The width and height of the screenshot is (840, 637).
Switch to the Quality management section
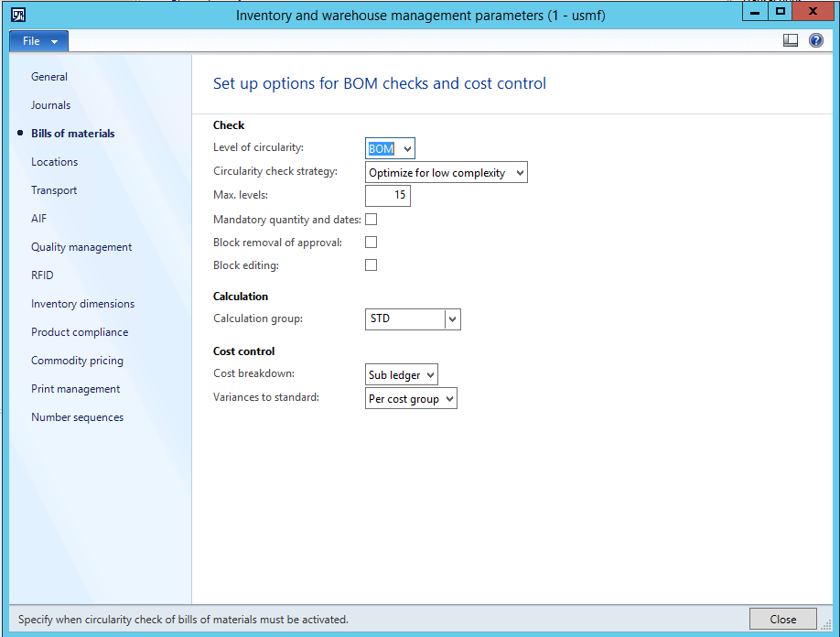[x=81, y=246]
